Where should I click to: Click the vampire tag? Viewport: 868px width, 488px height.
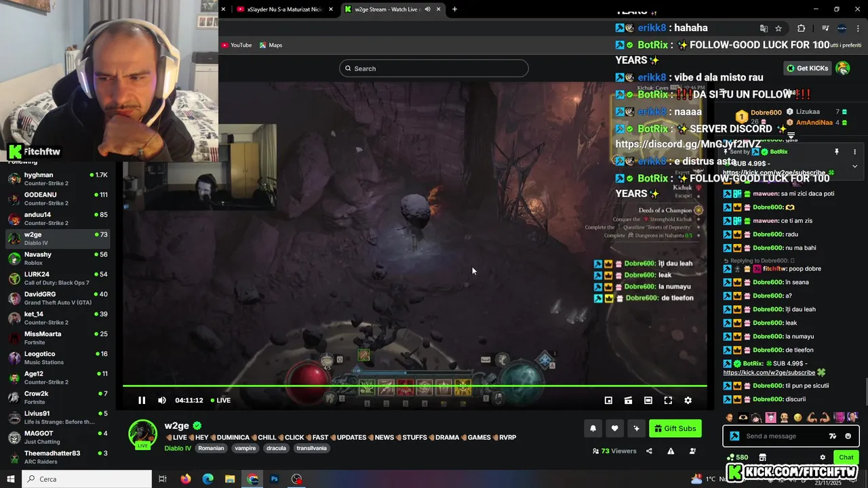pyautogui.click(x=245, y=448)
